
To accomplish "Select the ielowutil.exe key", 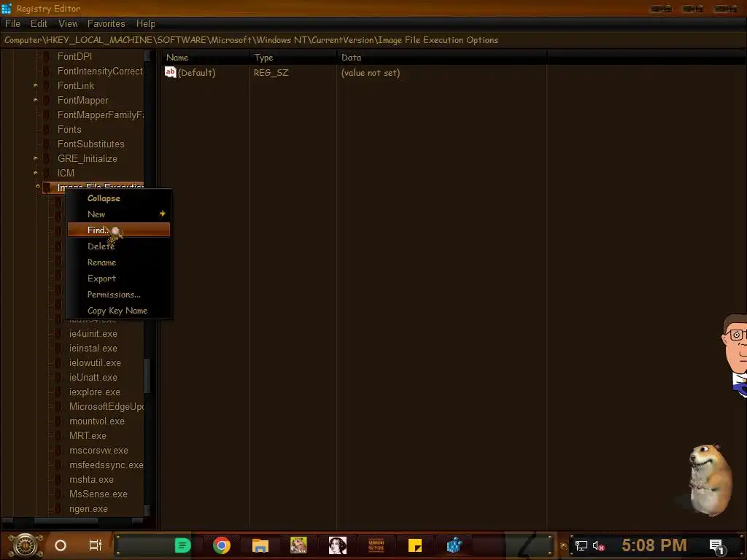I will [95, 363].
